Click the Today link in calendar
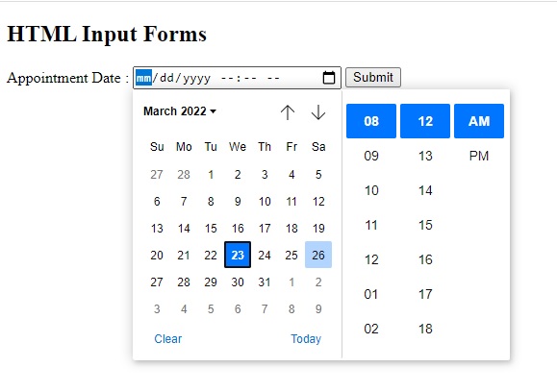Screen dimensions: 557x392 coord(306,339)
